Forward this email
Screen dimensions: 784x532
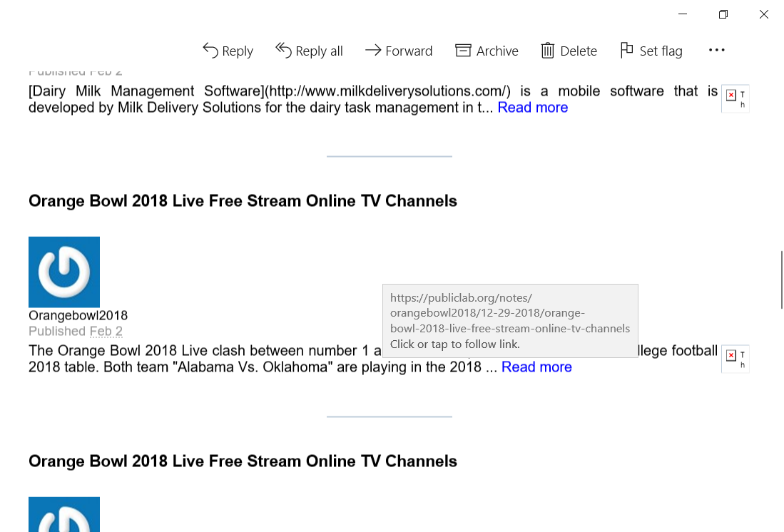pyautogui.click(x=399, y=51)
